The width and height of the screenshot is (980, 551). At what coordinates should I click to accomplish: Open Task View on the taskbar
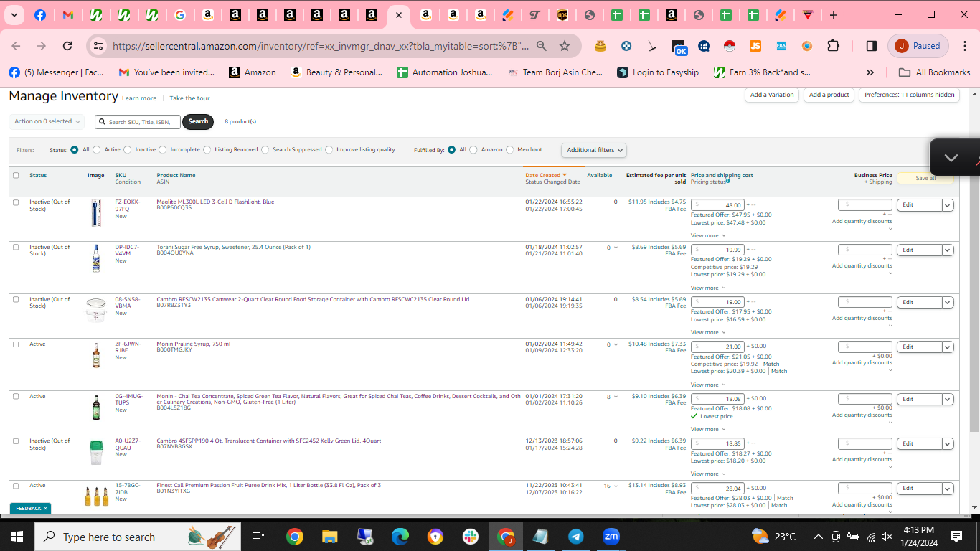point(258,537)
